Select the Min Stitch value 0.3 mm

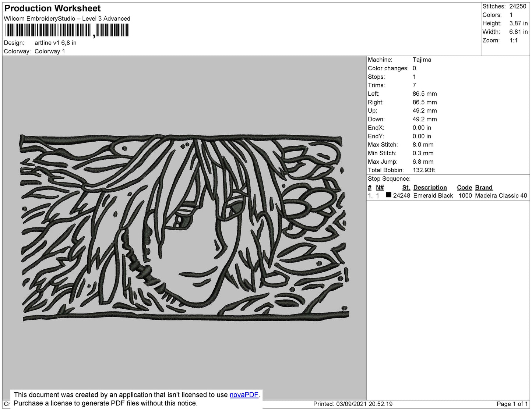(x=423, y=153)
